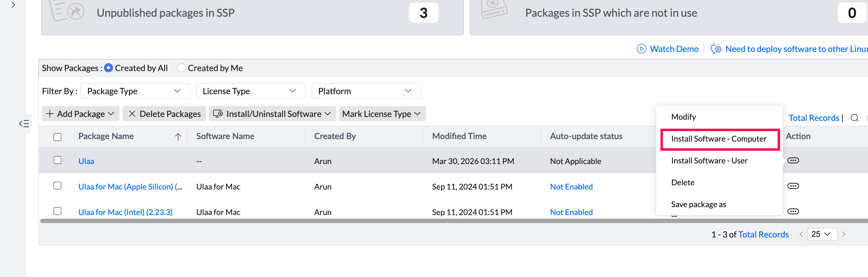The width and height of the screenshot is (868, 277).
Task: Click the horizontal scrollbar under the table
Action: [x=337, y=221]
